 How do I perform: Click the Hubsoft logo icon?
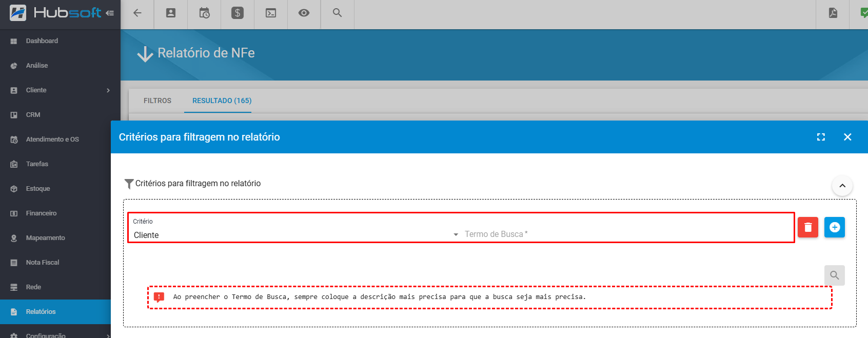pyautogui.click(x=18, y=13)
